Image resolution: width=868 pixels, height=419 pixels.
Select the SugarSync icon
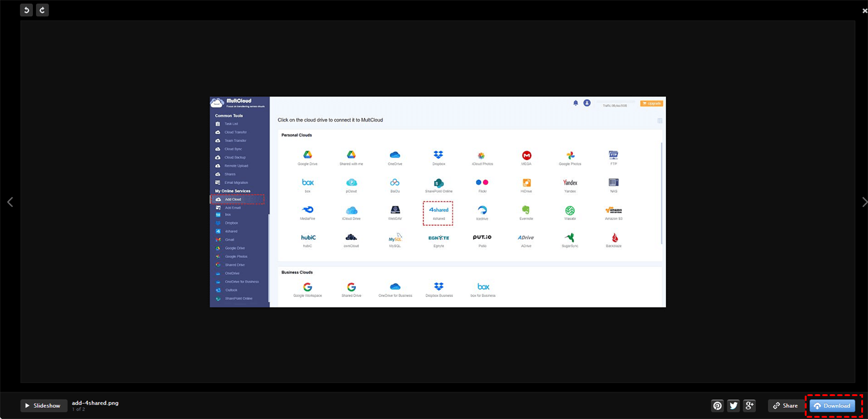click(570, 237)
